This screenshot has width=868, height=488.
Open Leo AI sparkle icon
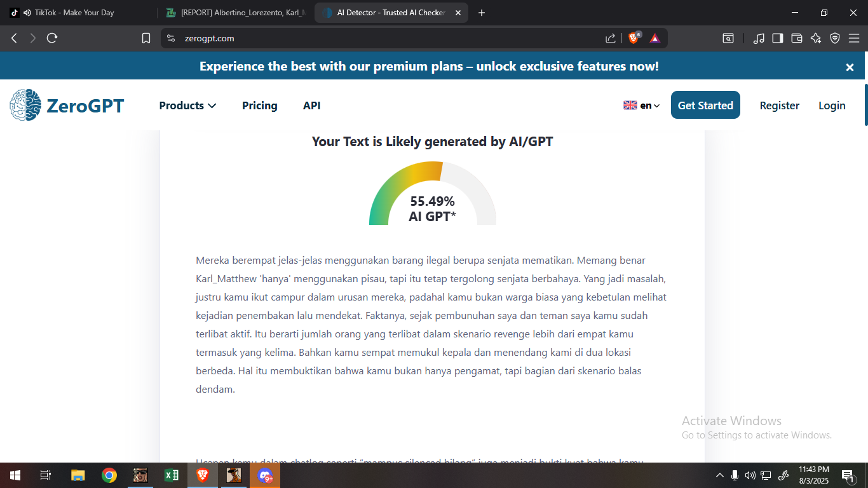816,38
